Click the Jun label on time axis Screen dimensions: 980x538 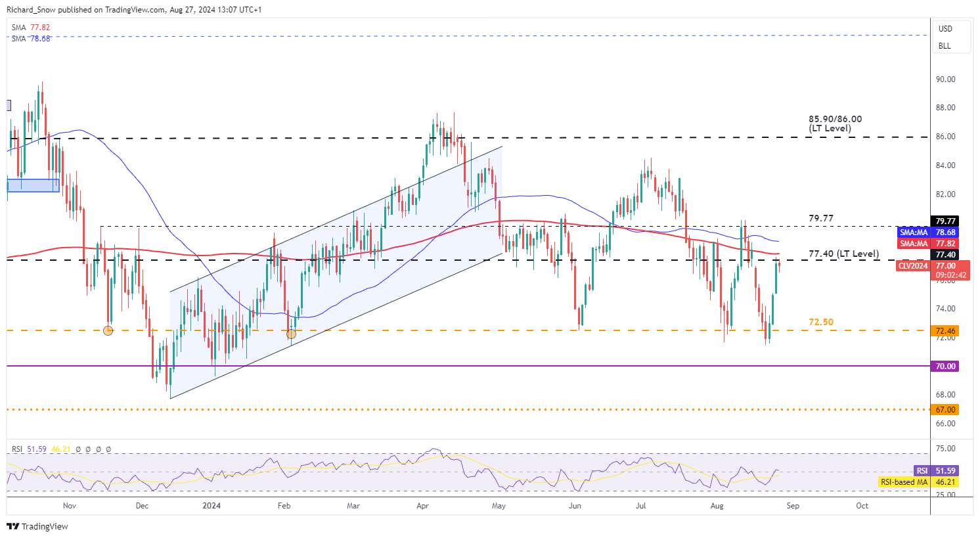pos(575,506)
